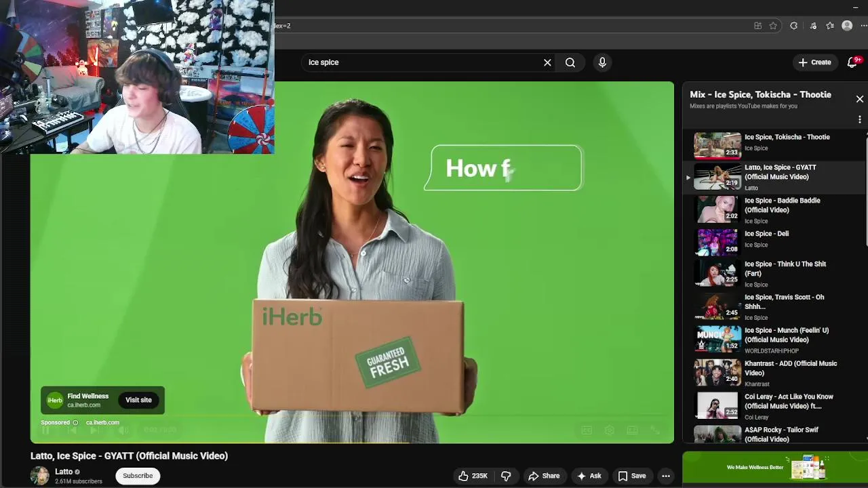Click the yellow ad progress bar

pyautogui.click(x=220, y=443)
